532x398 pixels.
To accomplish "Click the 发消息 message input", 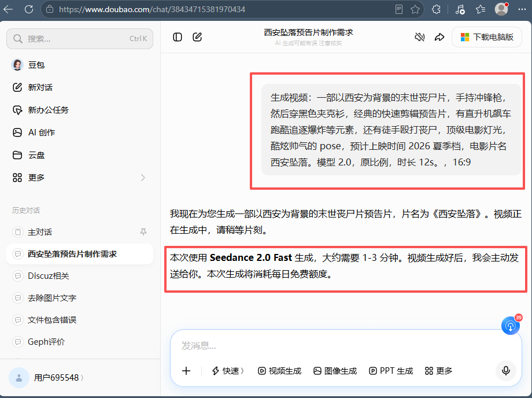I will pyautogui.click(x=345, y=346).
